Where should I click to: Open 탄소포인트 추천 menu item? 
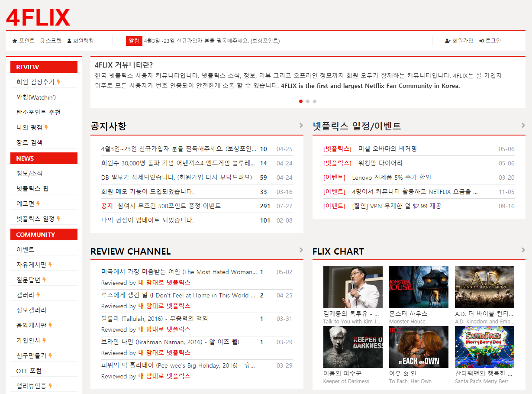[x=39, y=112]
